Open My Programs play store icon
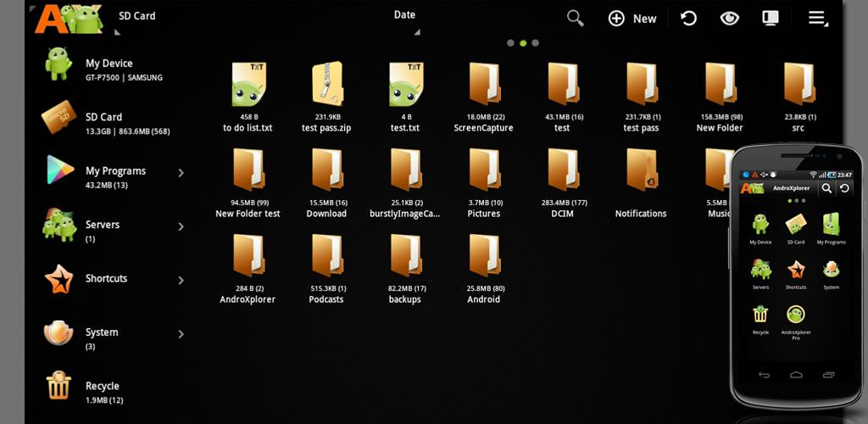This screenshot has height=424, width=868. pyautogui.click(x=60, y=170)
